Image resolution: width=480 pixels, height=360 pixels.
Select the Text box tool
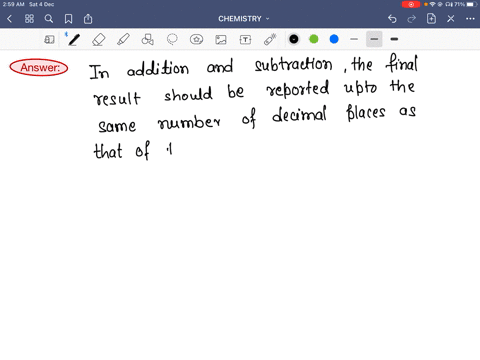(245, 40)
